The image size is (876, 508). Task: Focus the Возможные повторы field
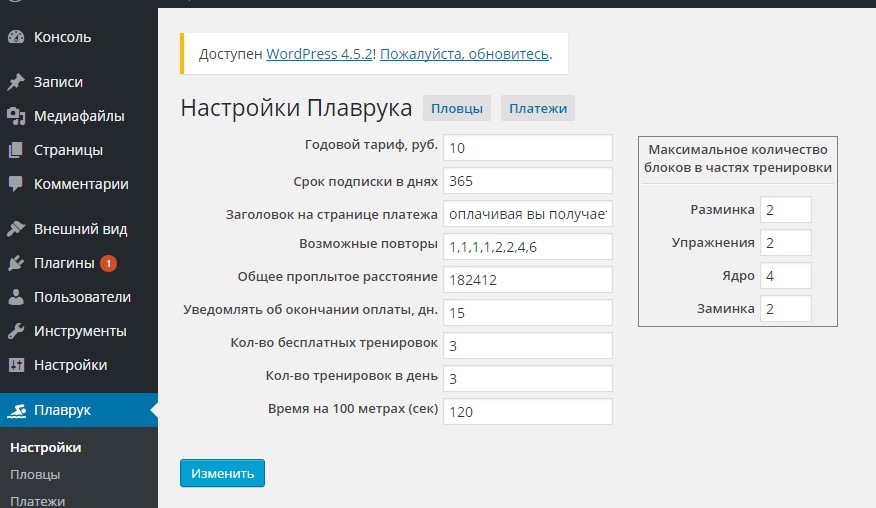(x=528, y=247)
